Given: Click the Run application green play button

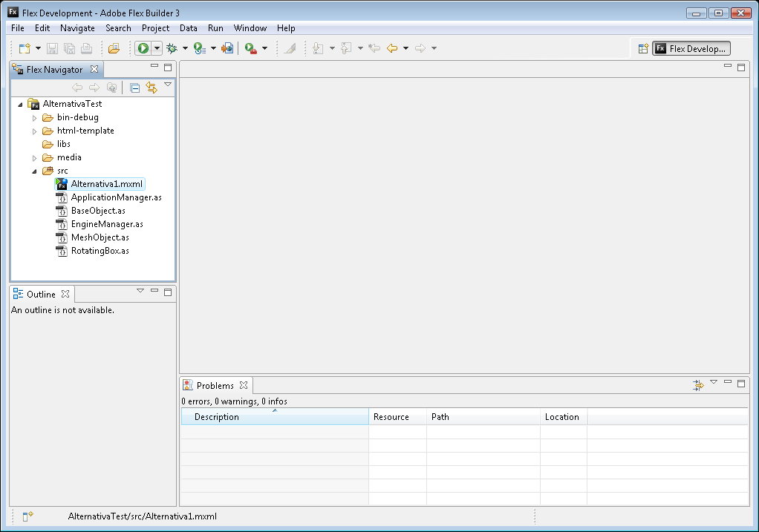Looking at the screenshot, I should (x=143, y=48).
